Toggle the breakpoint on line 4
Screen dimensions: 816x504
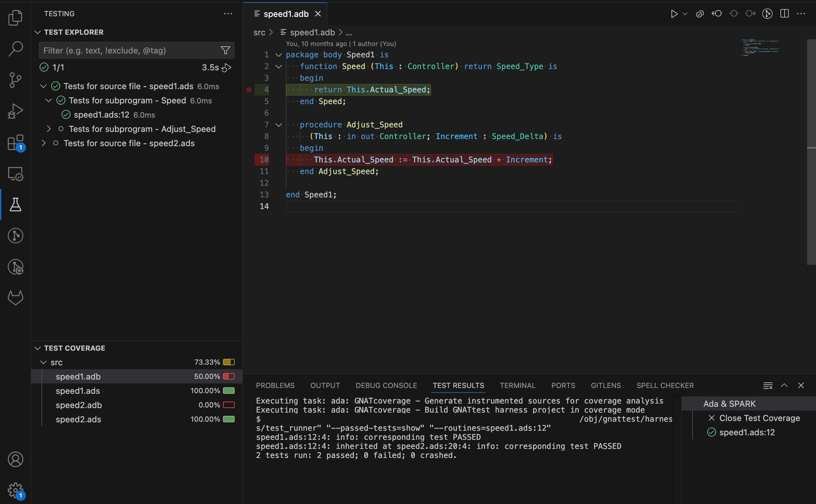249,90
